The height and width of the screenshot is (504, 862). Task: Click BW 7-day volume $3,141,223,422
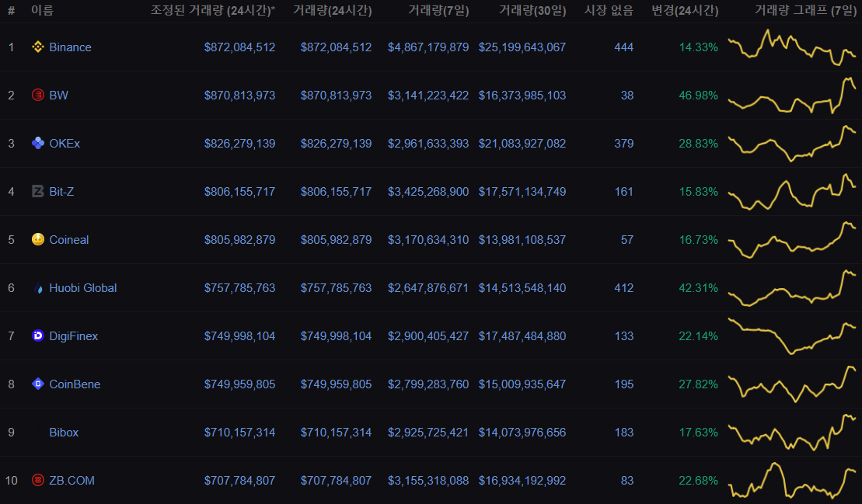click(x=428, y=96)
